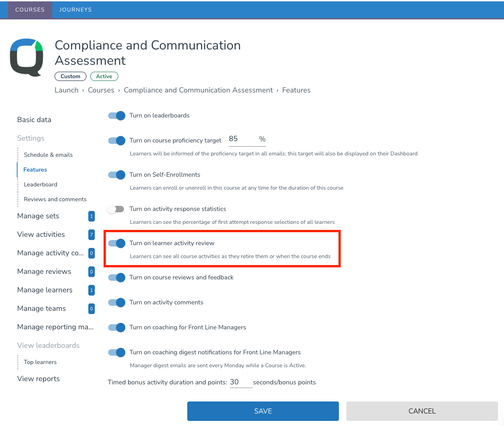
Task: Toggle activity comments switch
Action: pos(117,302)
